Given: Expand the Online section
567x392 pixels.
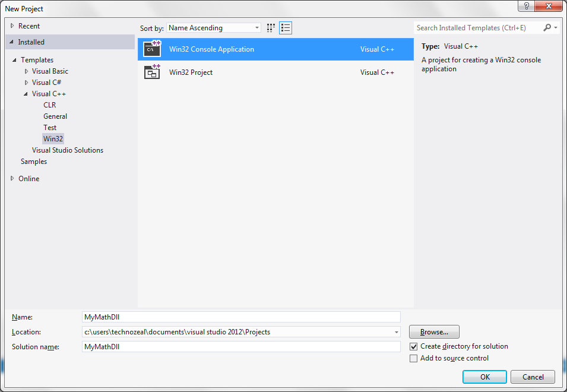Looking at the screenshot, I should [x=12, y=178].
